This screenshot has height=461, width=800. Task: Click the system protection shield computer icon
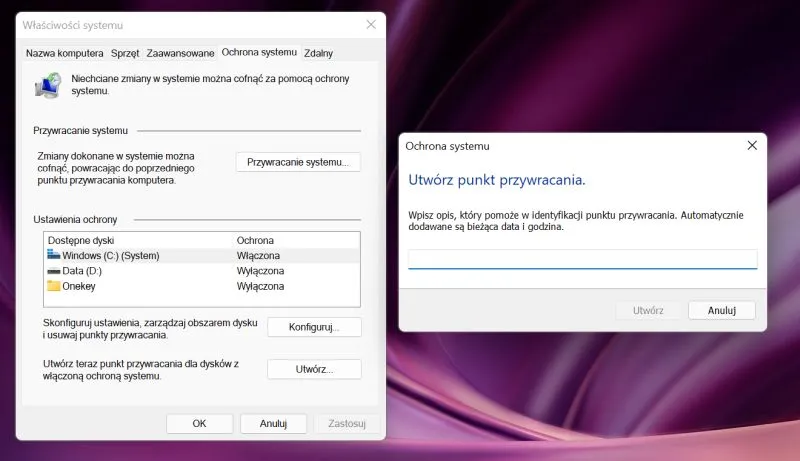click(x=48, y=85)
